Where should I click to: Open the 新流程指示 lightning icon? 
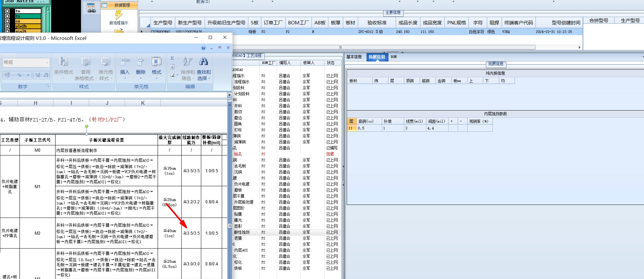pyautogui.click(x=119, y=15)
